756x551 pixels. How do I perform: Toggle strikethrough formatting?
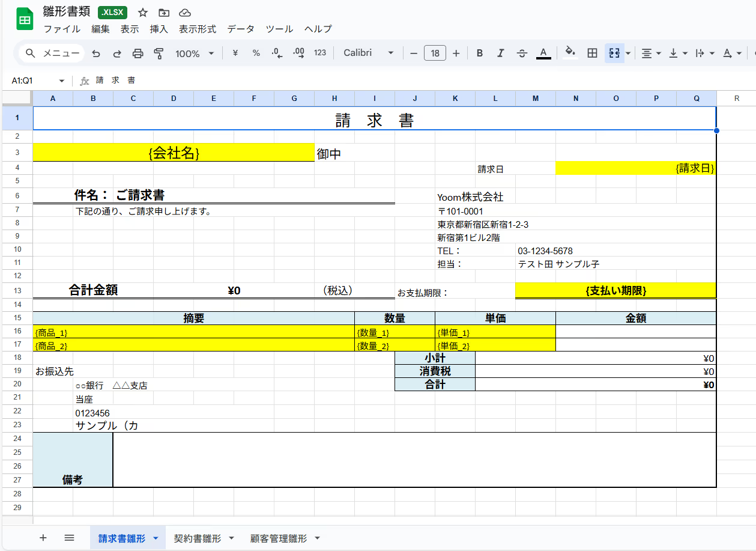[522, 53]
